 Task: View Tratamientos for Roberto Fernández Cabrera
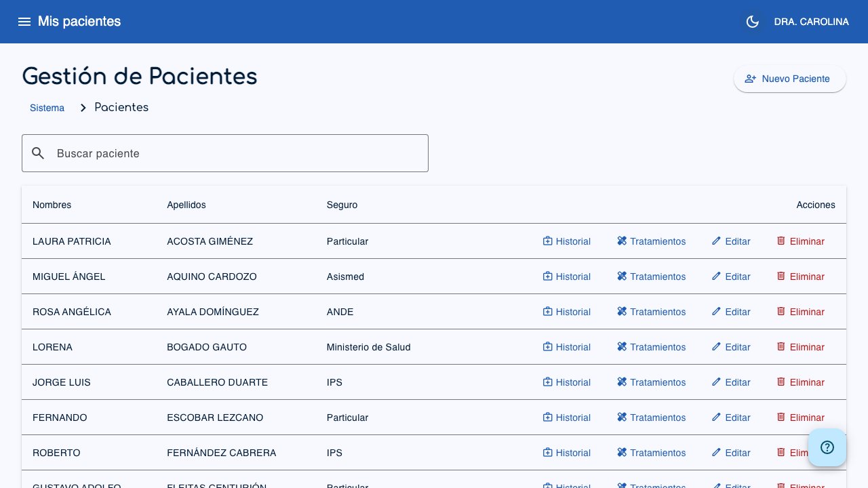(x=651, y=453)
